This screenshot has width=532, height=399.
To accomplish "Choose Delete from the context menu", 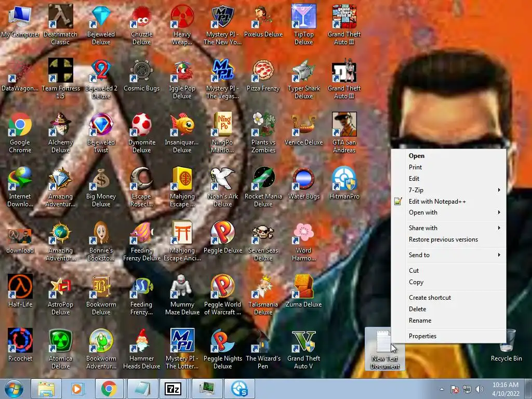I will click(448, 309).
